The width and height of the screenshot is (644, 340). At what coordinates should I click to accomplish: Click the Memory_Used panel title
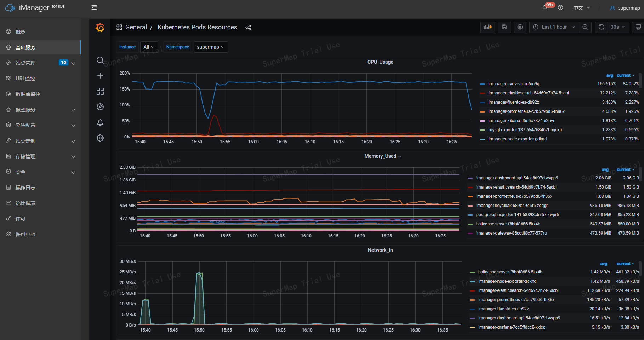380,156
